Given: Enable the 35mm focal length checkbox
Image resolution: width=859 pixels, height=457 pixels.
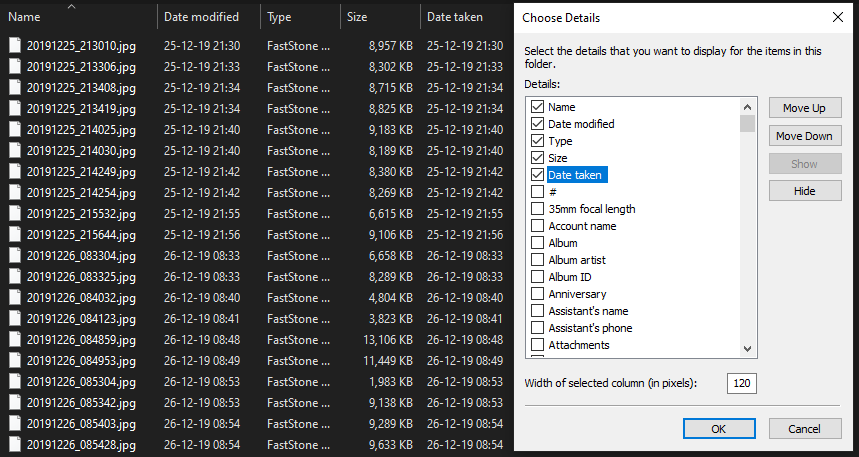Looking at the screenshot, I should [x=537, y=209].
